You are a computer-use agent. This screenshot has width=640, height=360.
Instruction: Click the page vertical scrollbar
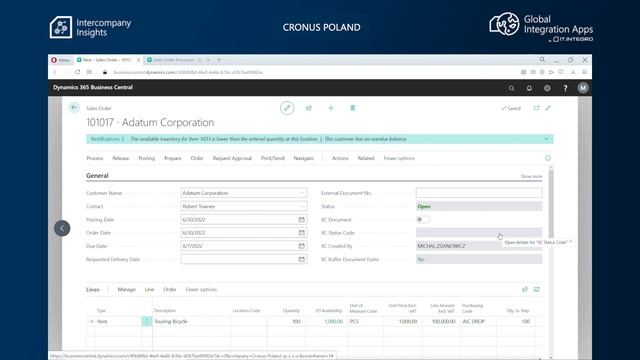551,204
